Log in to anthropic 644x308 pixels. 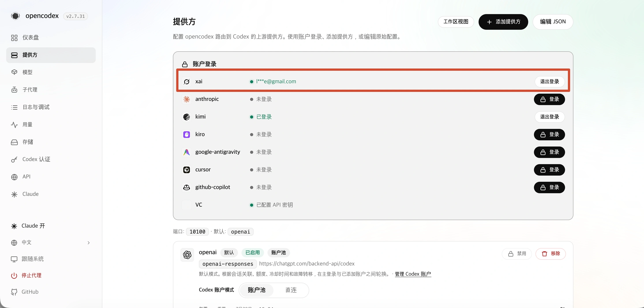549,99
